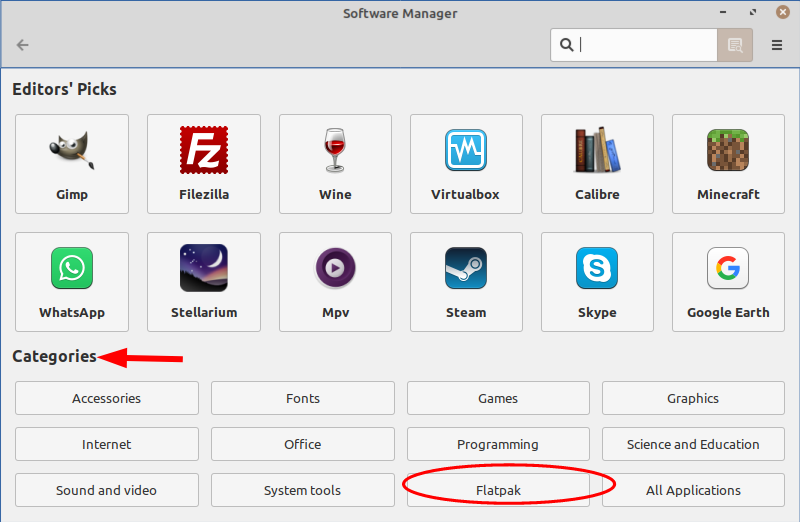Browse Sound and video category
The width and height of the screenshot is (800, 522).
tap(107, 490)
